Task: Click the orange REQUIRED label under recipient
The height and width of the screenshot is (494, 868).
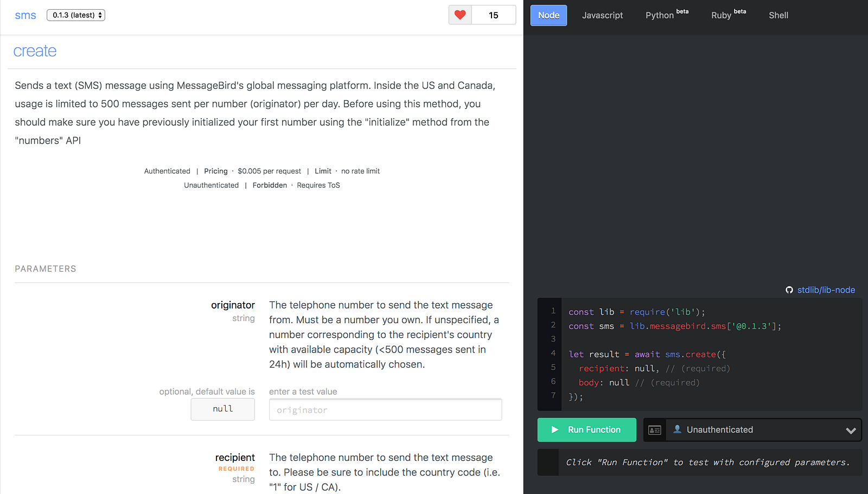Action: (237, 469)
